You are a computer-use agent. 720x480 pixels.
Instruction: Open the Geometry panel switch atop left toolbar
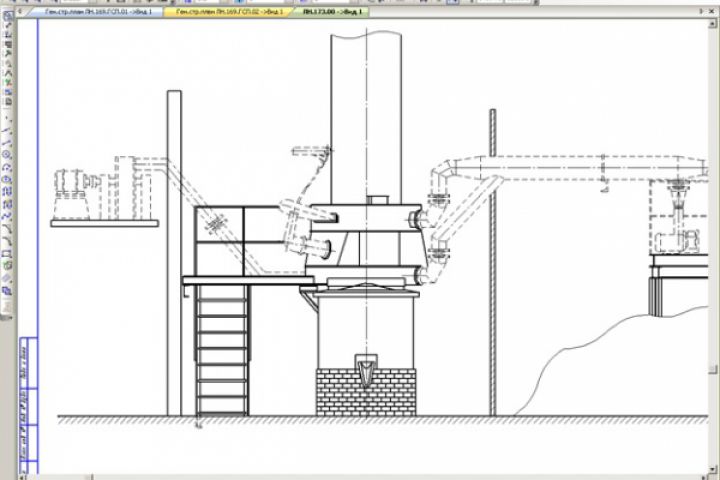[7, 16]
